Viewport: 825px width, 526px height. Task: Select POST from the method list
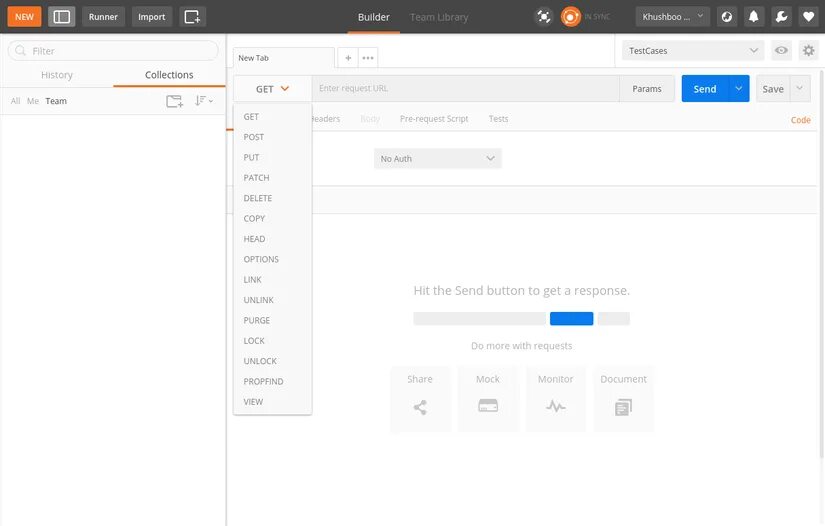click(254, 137)
